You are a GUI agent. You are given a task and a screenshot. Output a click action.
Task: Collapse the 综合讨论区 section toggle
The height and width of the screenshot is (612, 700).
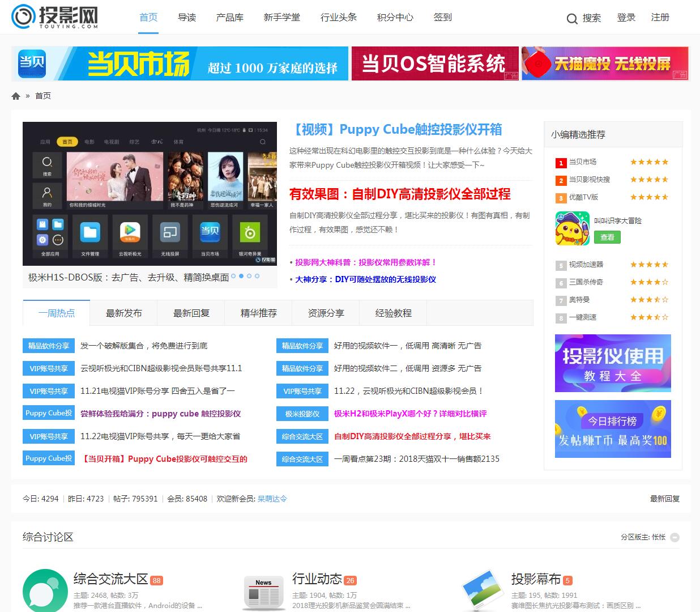coord(675,537)
